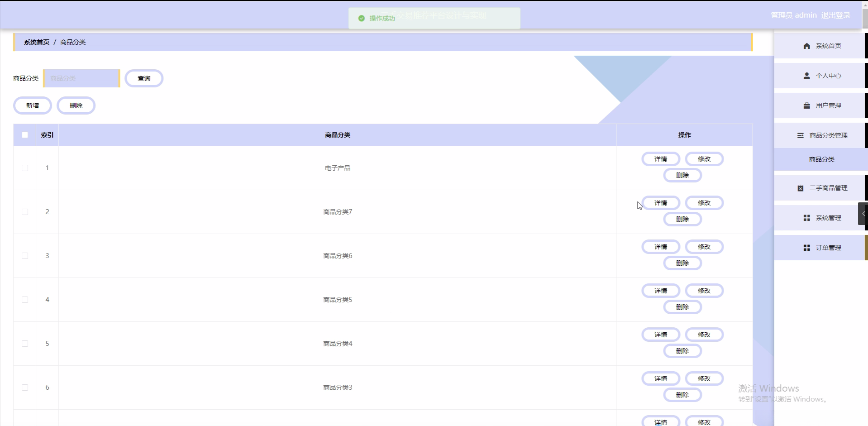This screenshot has width=868, height=426.
Task: Click 删除 for 商品分类4
Action: [682, 351]
